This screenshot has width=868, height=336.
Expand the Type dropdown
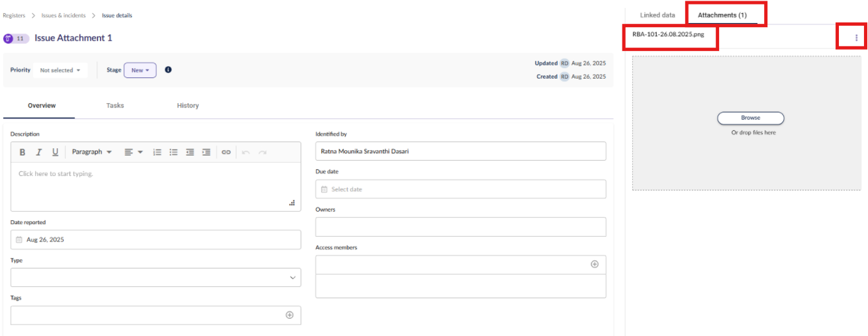pos(156,277)
